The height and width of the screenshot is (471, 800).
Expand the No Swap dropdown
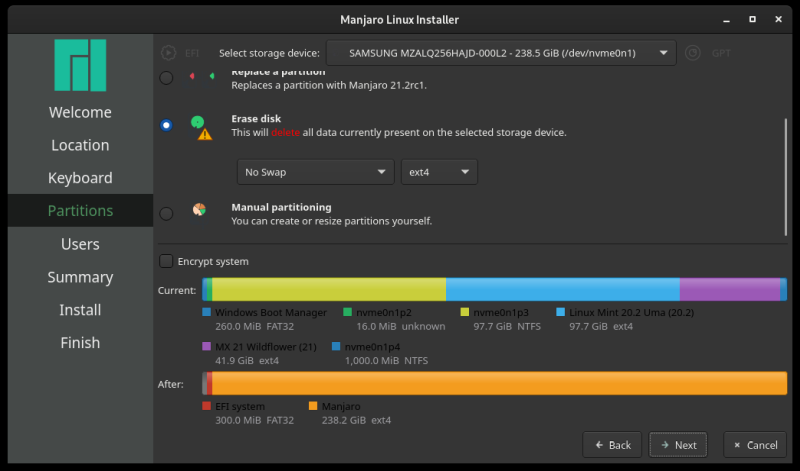[315, 172]
